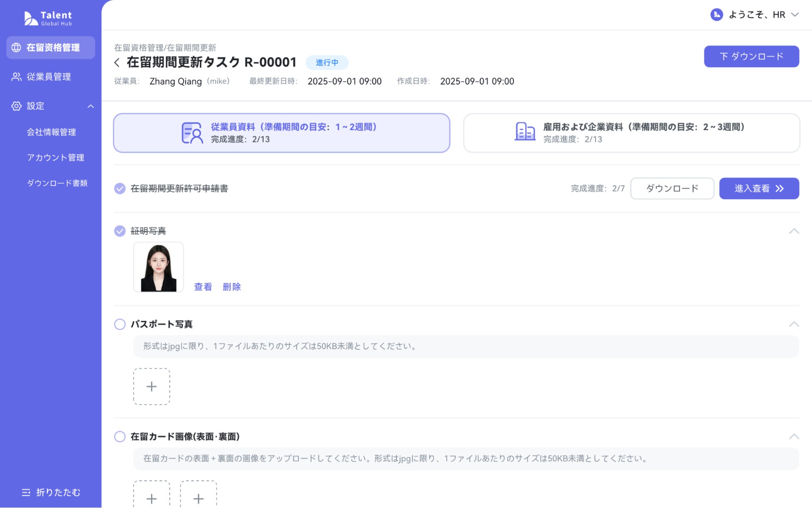The width and height of the screenshot is (812, 508).
Task: Toggle the 証明写真 completed checkmark
Action: tap(120, 231)
